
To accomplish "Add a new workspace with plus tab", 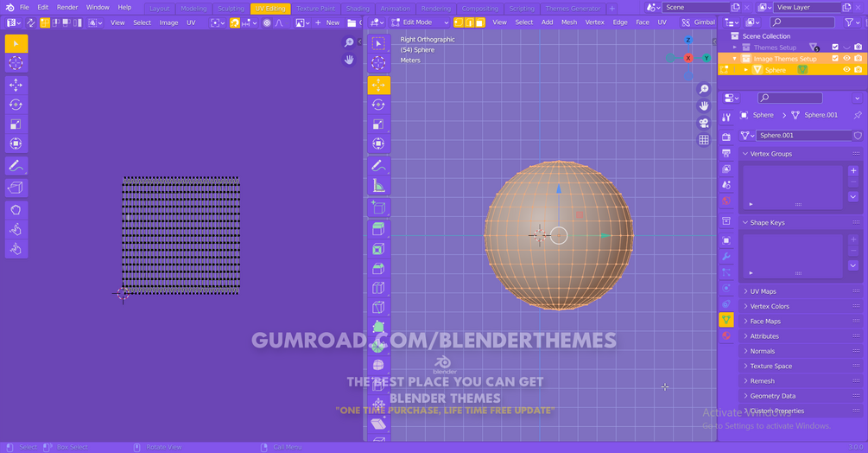I will pyautogui.click(x=612, y=9).
